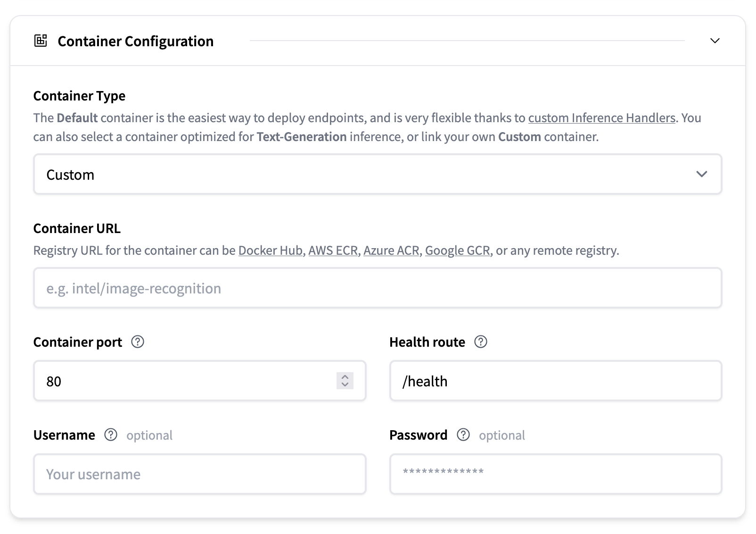756x534 pixels.
Task: Click inside the Container port field
Action: 184,381
